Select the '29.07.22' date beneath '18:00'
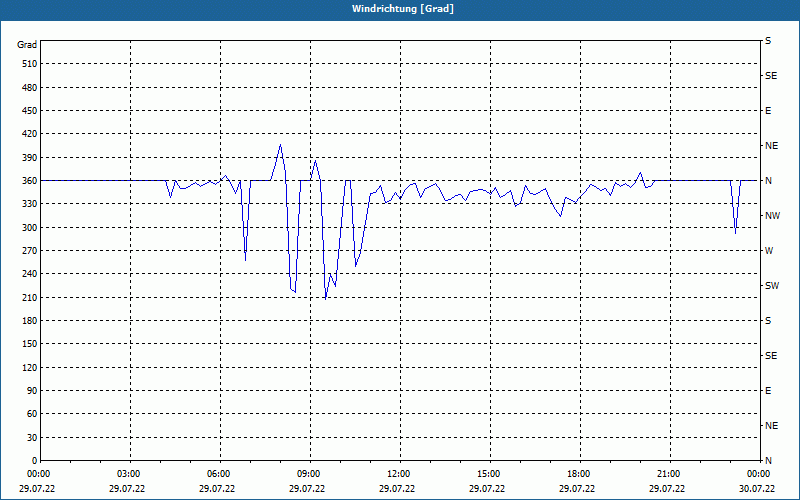The image size is (800, 500). coord(577,489)
